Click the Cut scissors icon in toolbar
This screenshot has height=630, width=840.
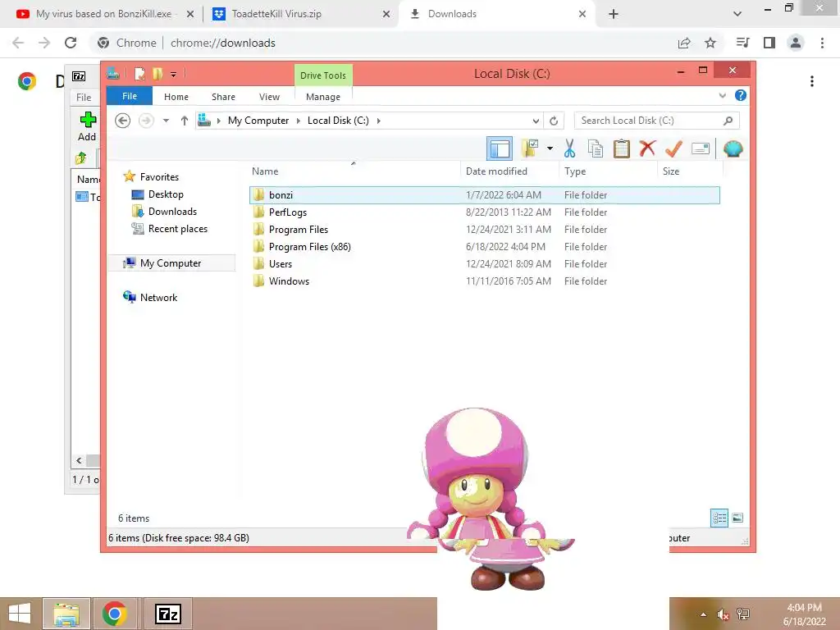(x=569, y=148)
